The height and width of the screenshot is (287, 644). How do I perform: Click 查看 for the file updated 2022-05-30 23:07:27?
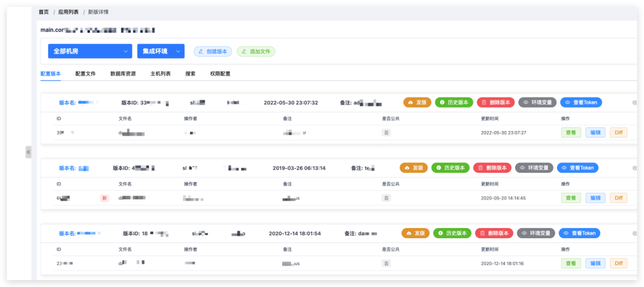571,132
